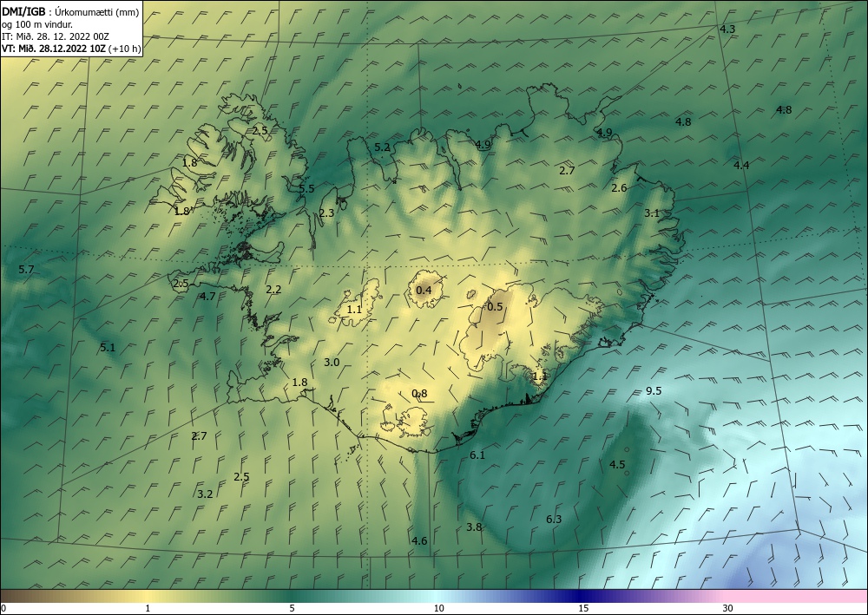The height and width of the screenshot is (615, 868).
Task: Select the 9.5 precipitation label
Action: pos(654,391)
